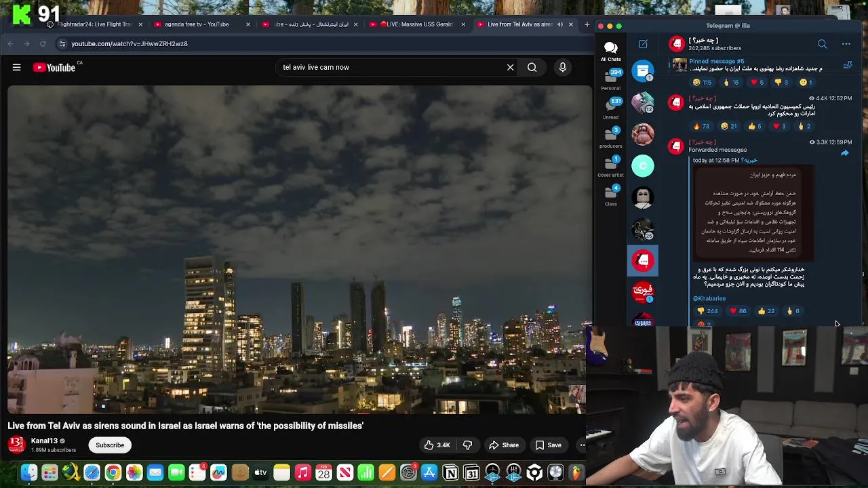The image size is (868, 488).
Task: Open @Khabariee link in Telegram
Action: click(x=709, y=298)
